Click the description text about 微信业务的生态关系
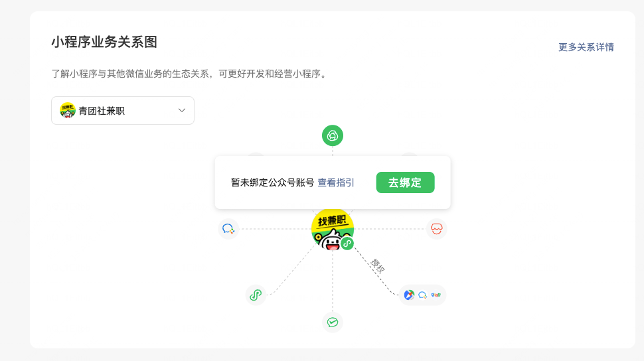 point(191,74)
